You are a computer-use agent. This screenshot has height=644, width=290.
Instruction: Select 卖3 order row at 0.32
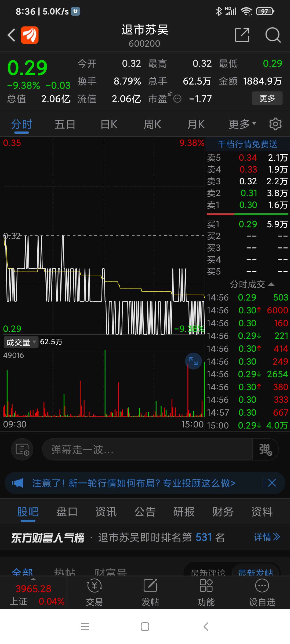click(x=248, y=181)
